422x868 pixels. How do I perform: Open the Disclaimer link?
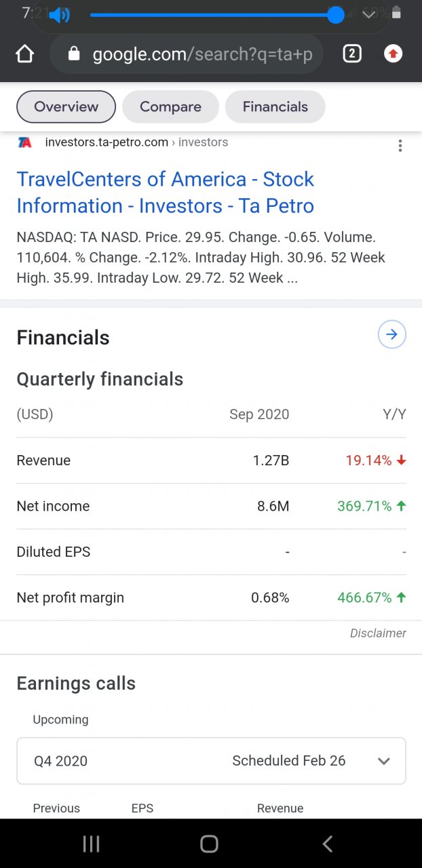click(378, 633)
